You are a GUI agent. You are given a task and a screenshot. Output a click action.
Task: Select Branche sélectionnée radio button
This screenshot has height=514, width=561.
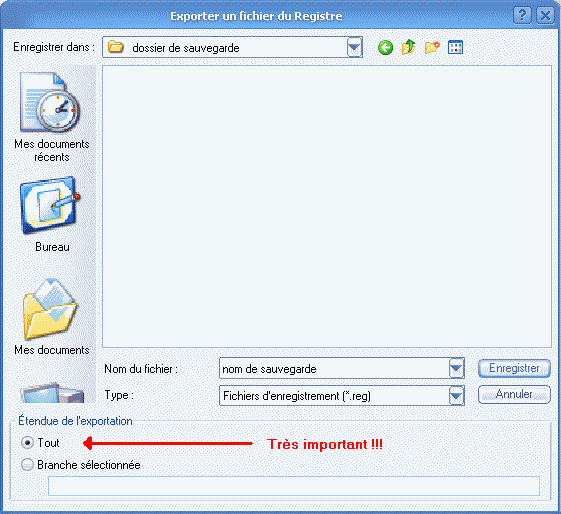click(x=28, y=465)
